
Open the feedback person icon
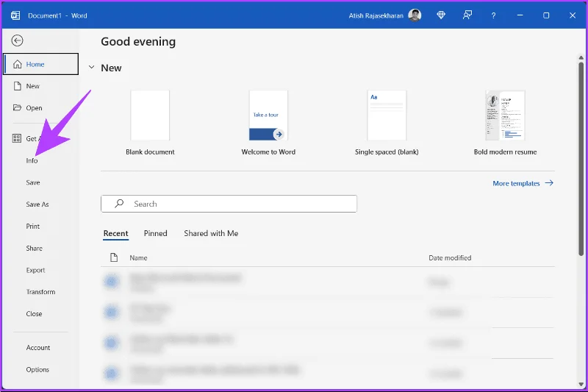[467, 15]
